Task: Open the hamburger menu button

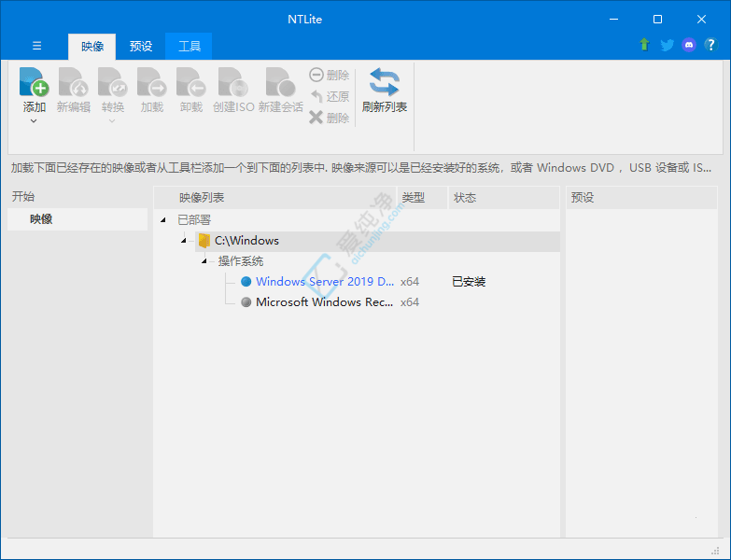Action: point(36,46)
